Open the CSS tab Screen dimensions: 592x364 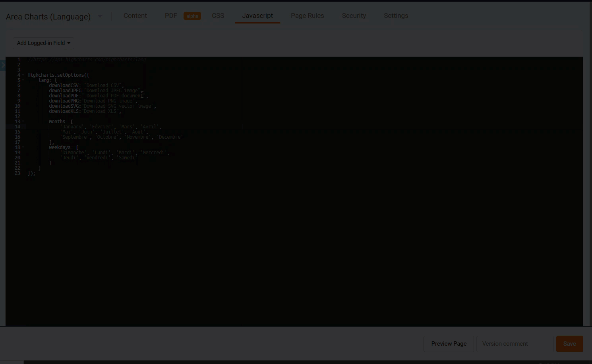coord(218,15)
